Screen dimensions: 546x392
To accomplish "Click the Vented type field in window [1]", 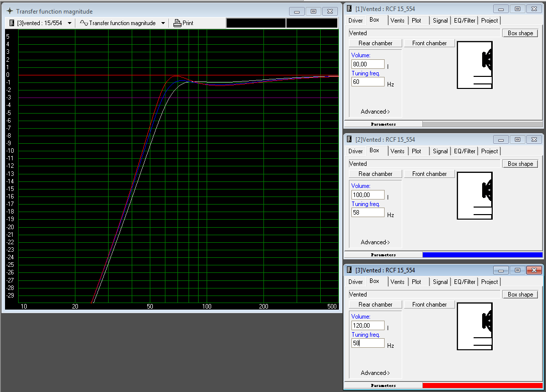I will tap(424, 33).
